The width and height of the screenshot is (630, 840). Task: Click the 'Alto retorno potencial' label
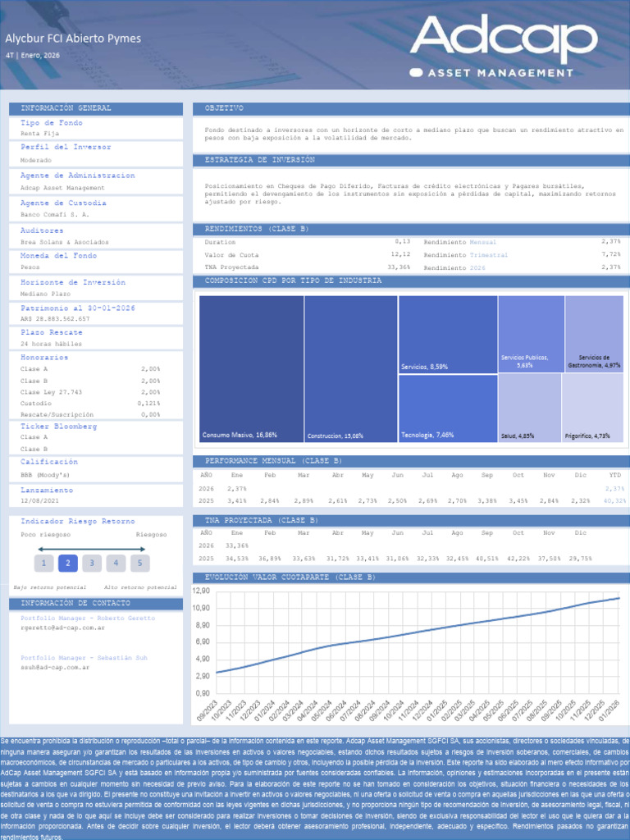[x=139, y=587]
